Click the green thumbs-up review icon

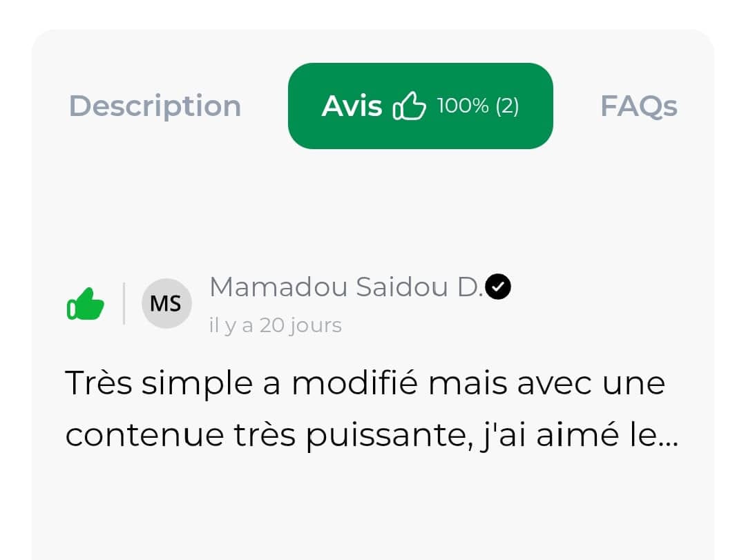pos(86,305)
